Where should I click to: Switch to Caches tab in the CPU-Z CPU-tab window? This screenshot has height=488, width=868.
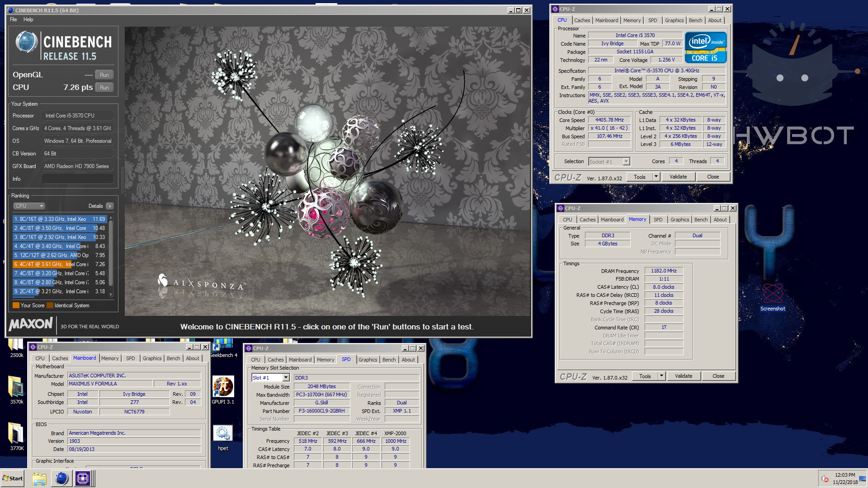[x=582, y=20]
